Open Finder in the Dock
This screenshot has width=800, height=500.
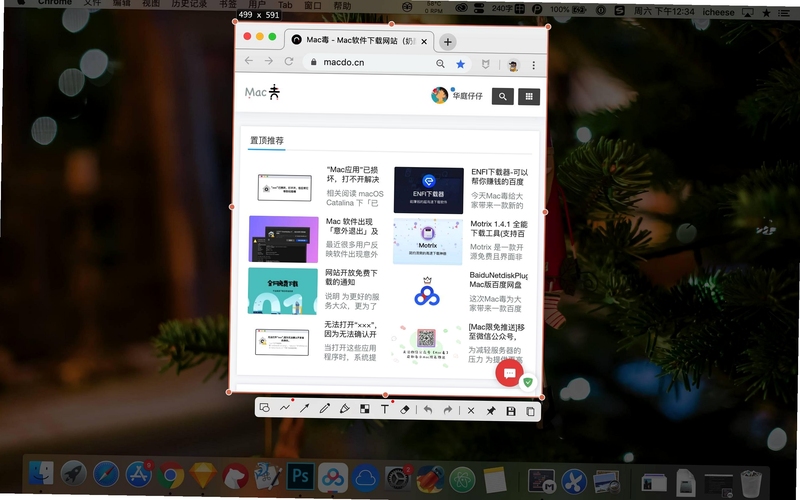point(41,473)
